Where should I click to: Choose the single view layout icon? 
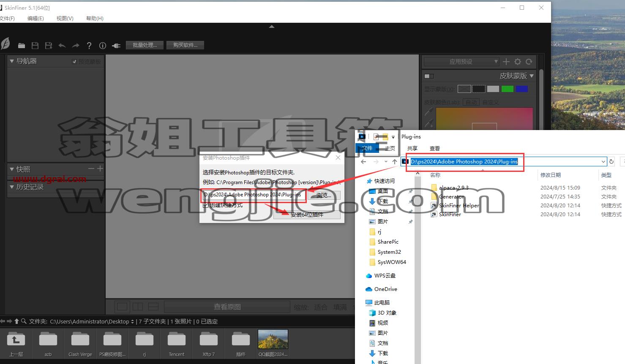(x=122, y=307)
